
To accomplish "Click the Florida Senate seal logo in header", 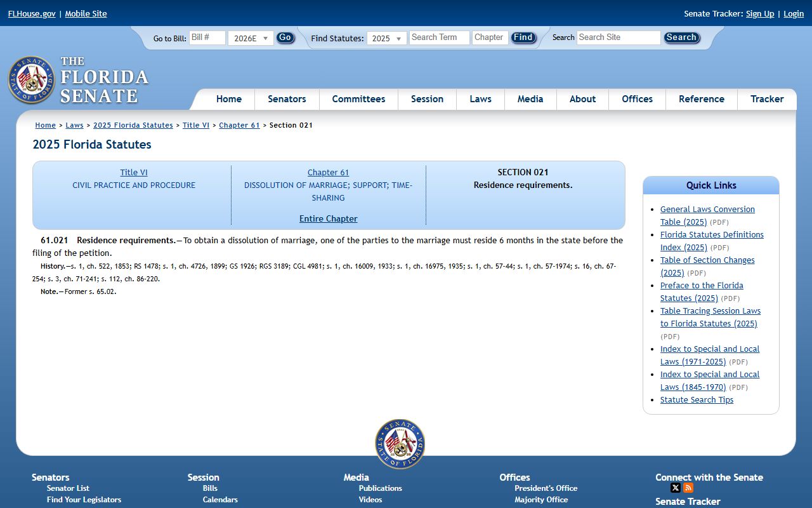I will tap(32, 80).
